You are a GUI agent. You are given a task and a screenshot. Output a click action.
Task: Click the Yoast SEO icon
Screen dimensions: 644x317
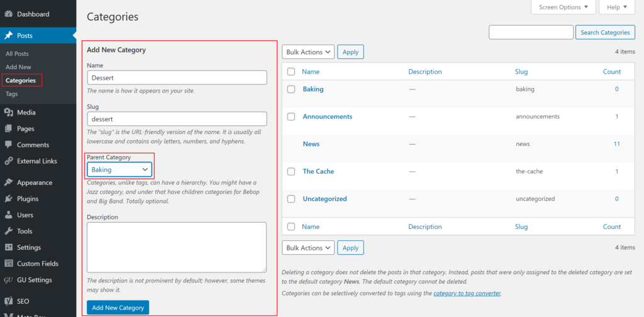8,301
